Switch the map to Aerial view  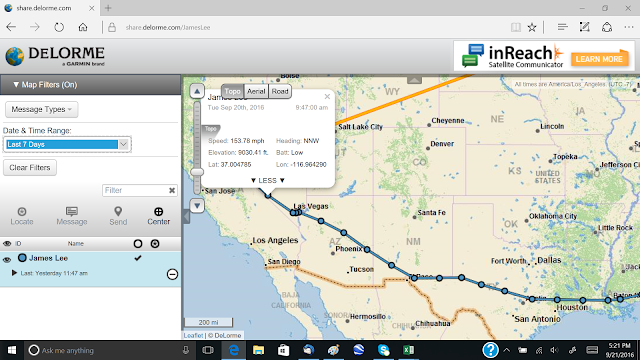tap(256, 91)
